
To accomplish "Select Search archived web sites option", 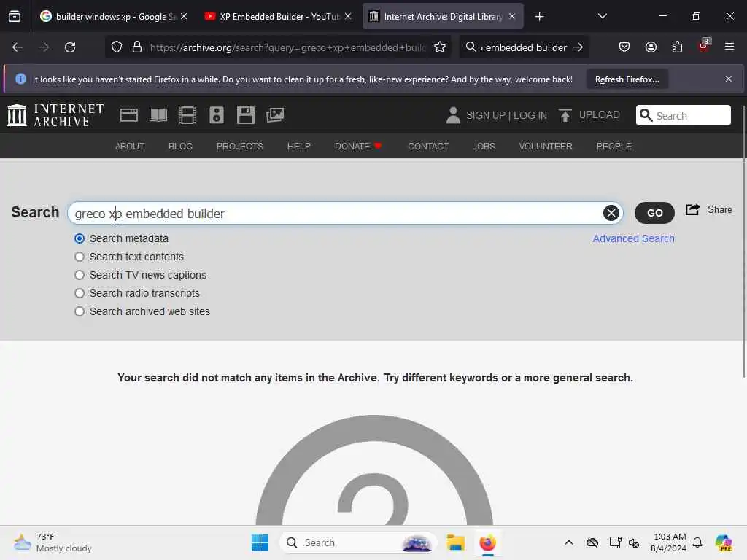I will (80, 311).
